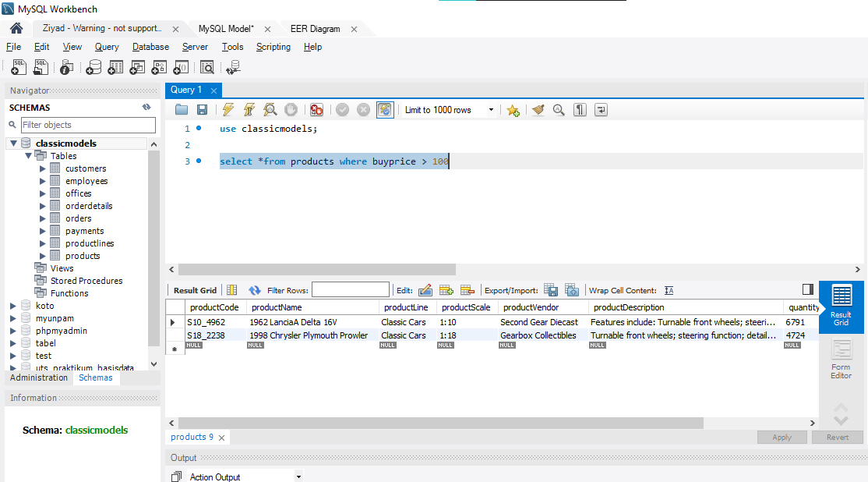Switch to the Administration tab
This screenshot has height=482, width=868.
click(39, 377)
